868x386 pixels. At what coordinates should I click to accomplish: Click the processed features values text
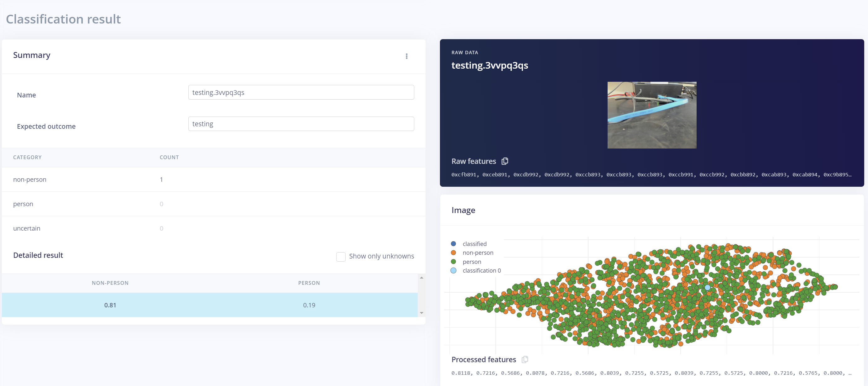tap(651, 373)
